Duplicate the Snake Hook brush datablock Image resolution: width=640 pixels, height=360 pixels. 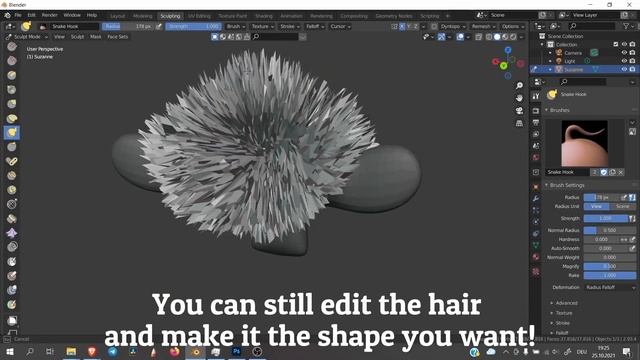coord(612,172)
